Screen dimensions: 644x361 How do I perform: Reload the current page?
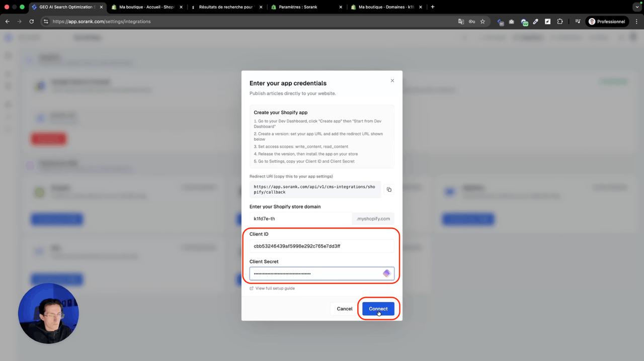pos(31,22)
